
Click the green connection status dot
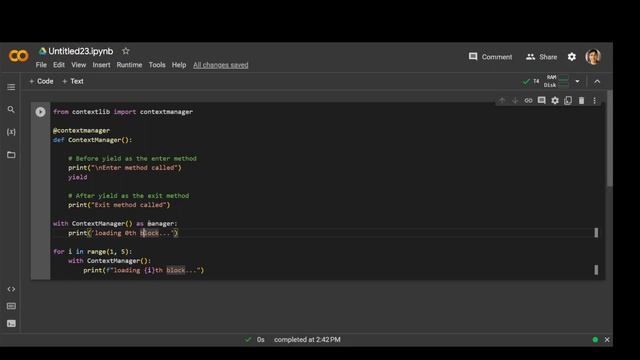tap(595, 340)
